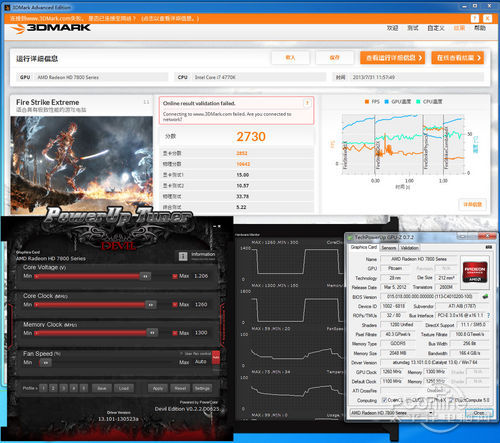Click Apply button in PowerUp Tuner
The height and width of the screenshot is (443, 500).
[x=158, y=388]
